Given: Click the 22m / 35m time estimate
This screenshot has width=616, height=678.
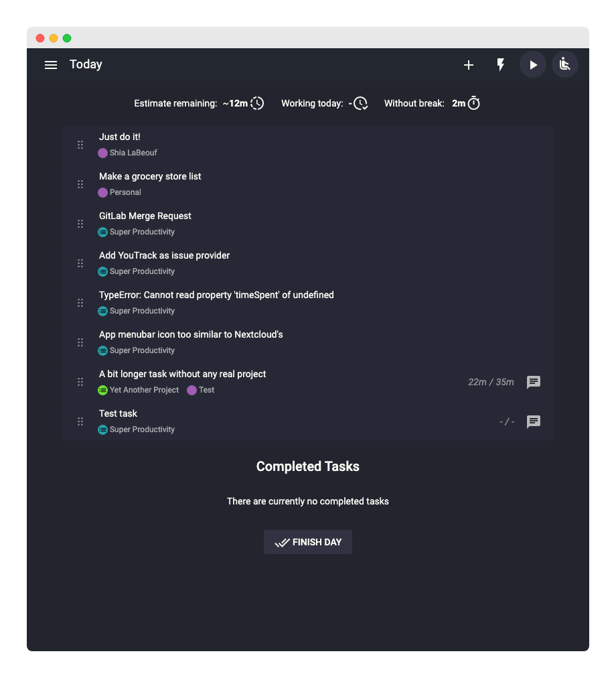Looking at the screenshot, I should tap(491, 382).
